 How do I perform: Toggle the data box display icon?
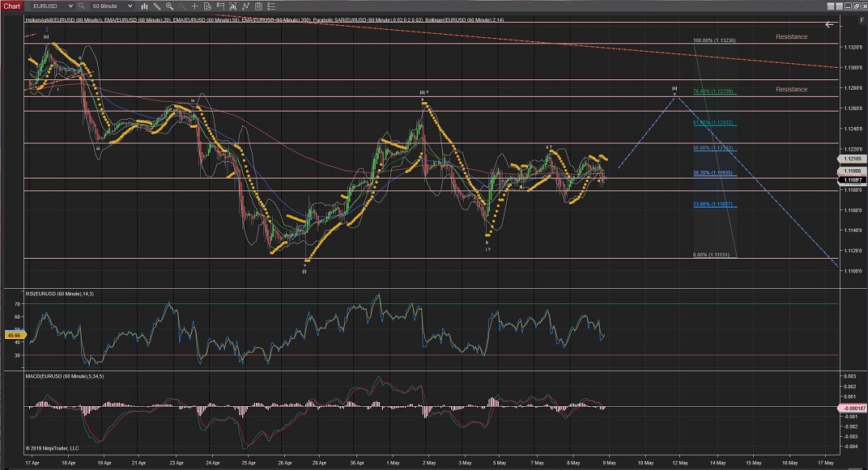click(207, 6)
